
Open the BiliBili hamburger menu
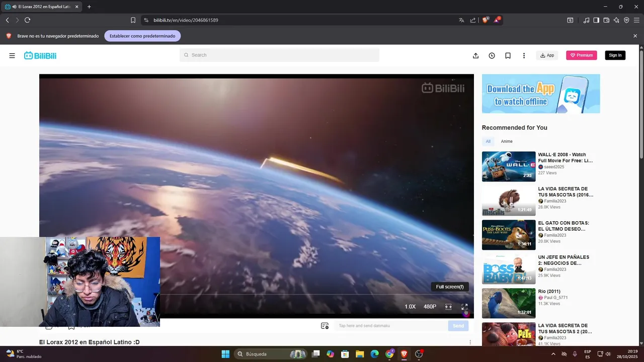(x=12, y=55)
